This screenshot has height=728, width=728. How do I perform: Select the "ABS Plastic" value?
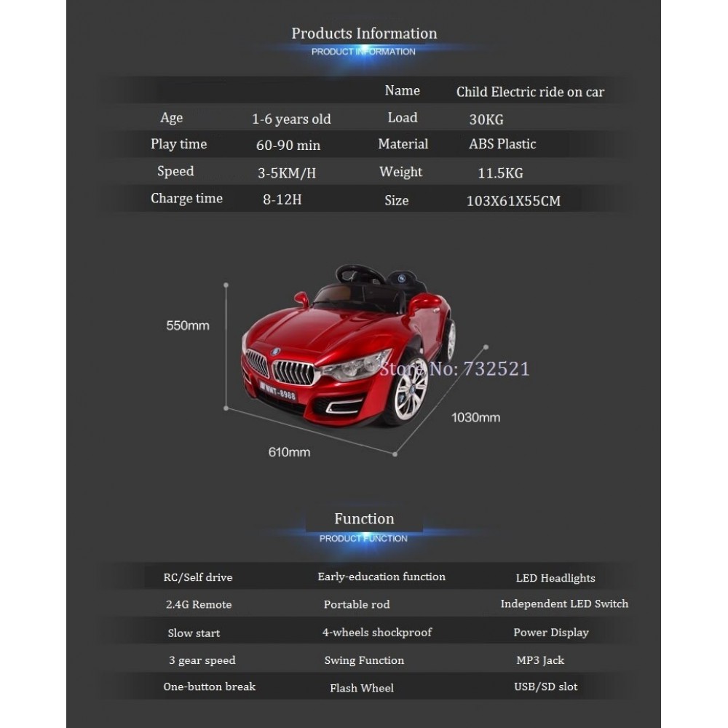pos(502,144)
